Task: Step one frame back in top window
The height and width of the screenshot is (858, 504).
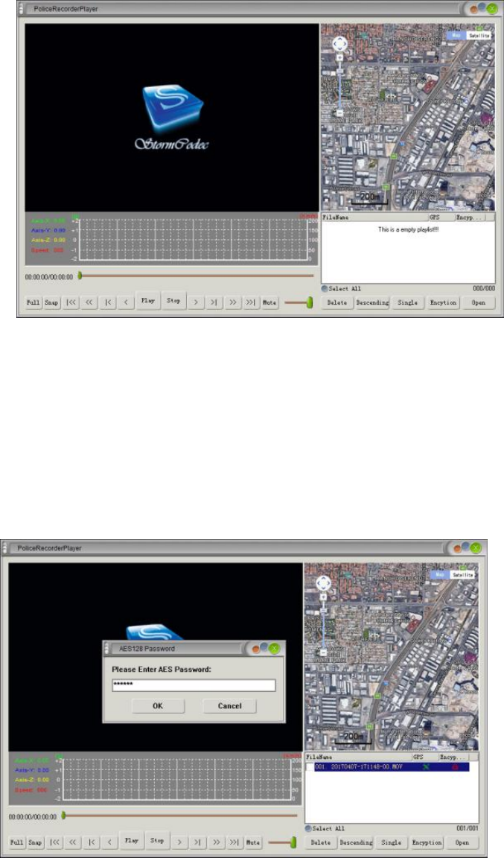Action: tap(126, 302)
